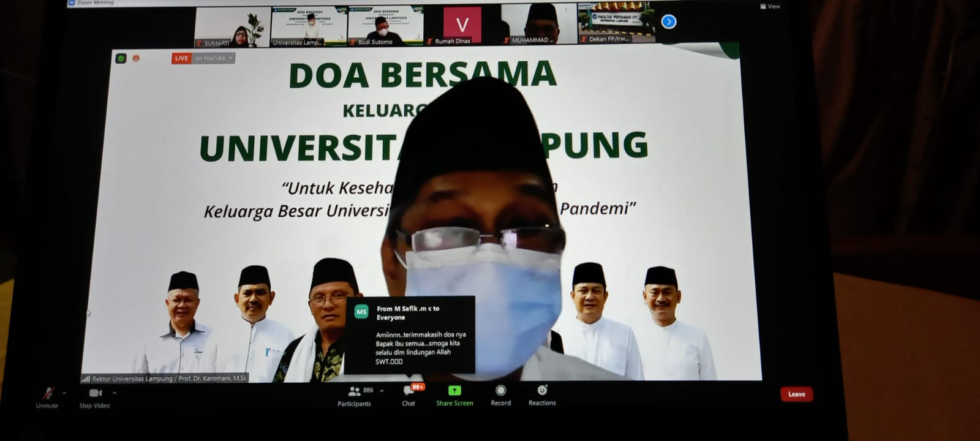Viewport: 980px width, 441px height.
Task: Click the green Share Screen icon
Action: 454,391
